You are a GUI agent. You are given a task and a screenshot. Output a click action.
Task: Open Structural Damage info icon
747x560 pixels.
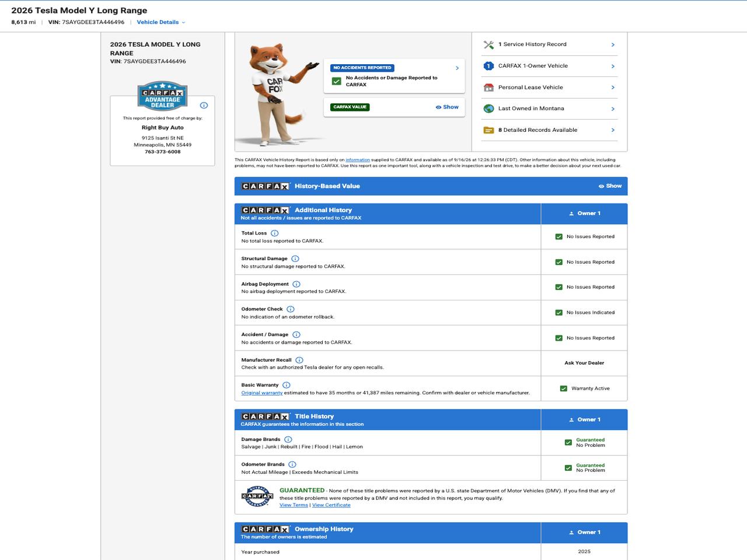[295, 259]
